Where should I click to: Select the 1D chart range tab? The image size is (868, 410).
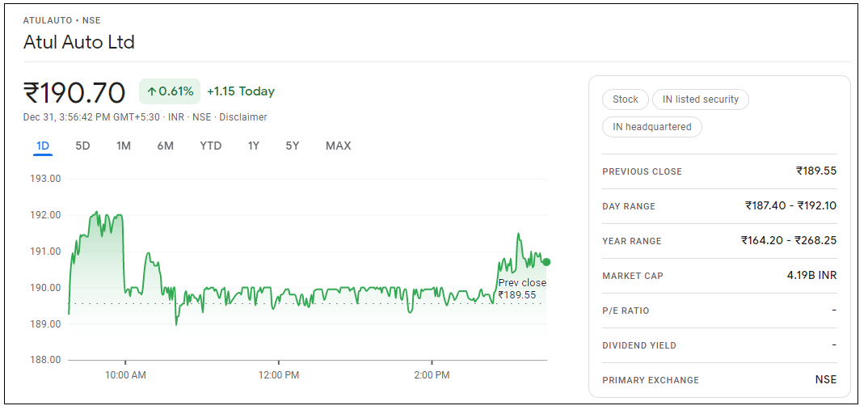[43, 146]
